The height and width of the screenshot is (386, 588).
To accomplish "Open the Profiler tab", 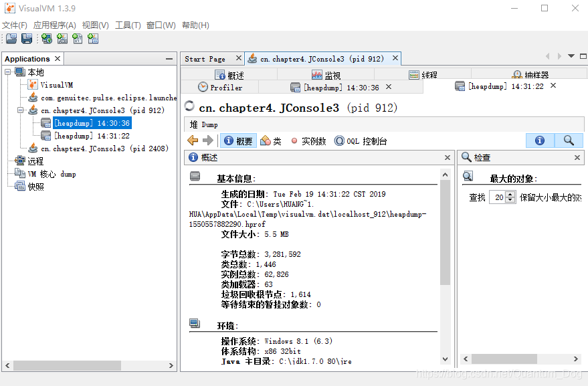I will tap(220, 88).
